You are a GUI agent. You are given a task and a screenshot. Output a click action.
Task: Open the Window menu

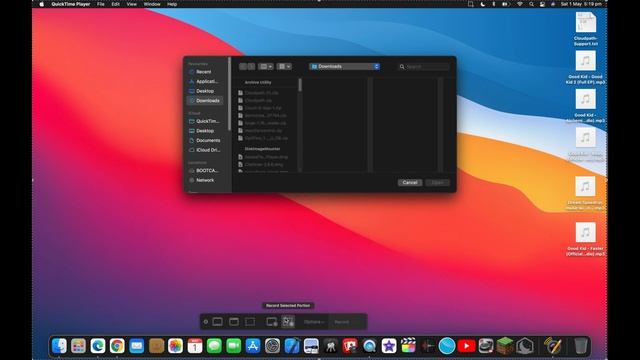(x=152, y=4)
